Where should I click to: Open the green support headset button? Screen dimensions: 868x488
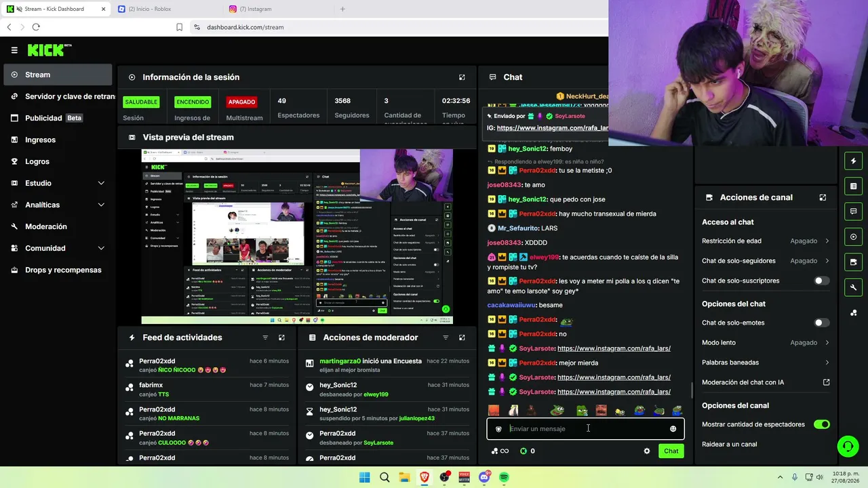tap(848, 446)
